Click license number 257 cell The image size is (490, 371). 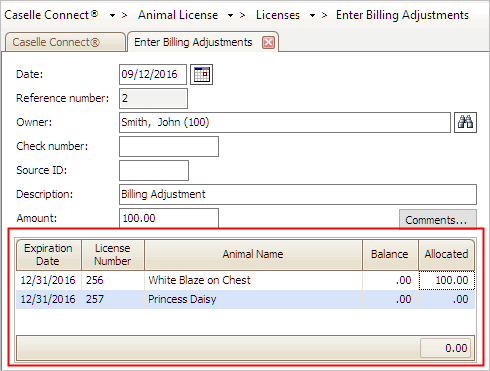[x=113, y=299]
